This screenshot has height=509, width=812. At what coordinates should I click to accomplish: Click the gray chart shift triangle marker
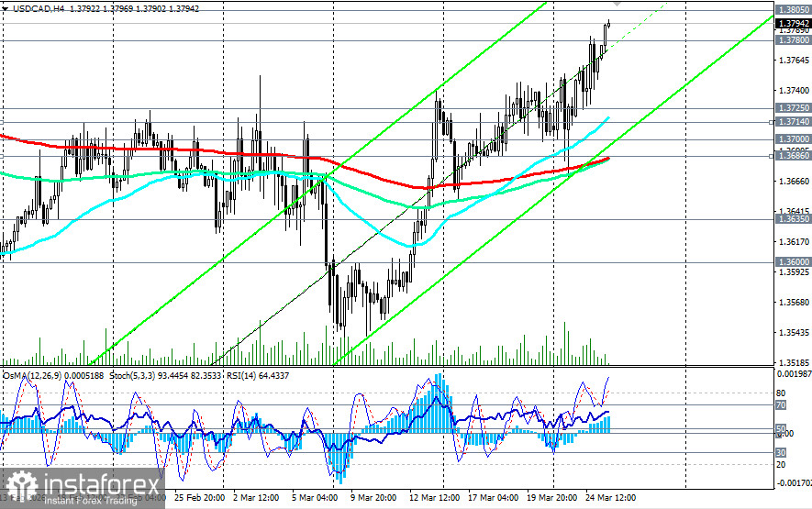tap(617, 4)
